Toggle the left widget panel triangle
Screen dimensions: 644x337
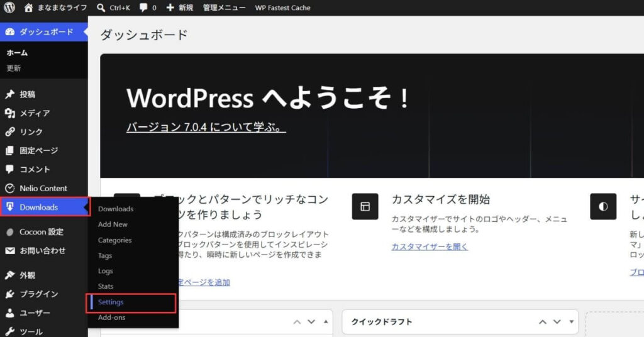[x=326, y=322]
